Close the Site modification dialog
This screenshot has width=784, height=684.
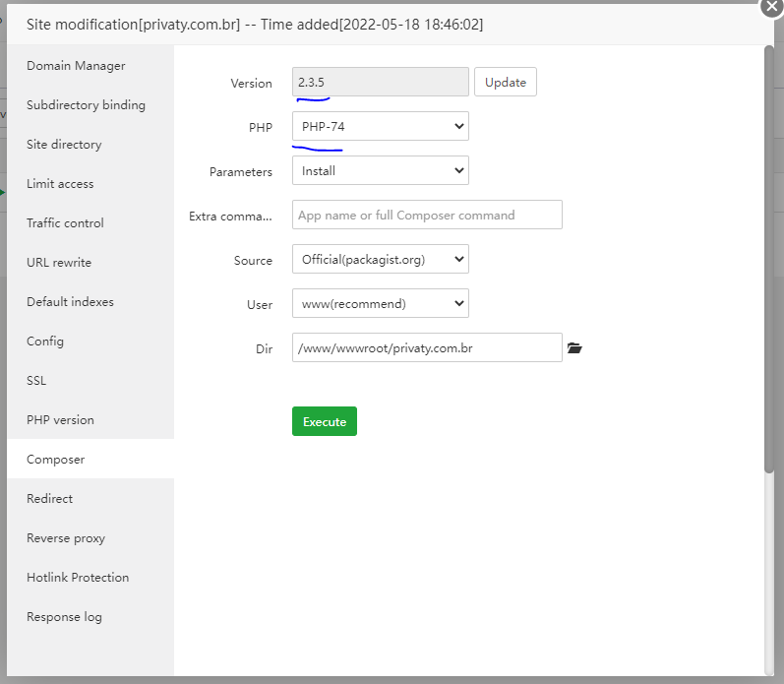coord(771,5)
